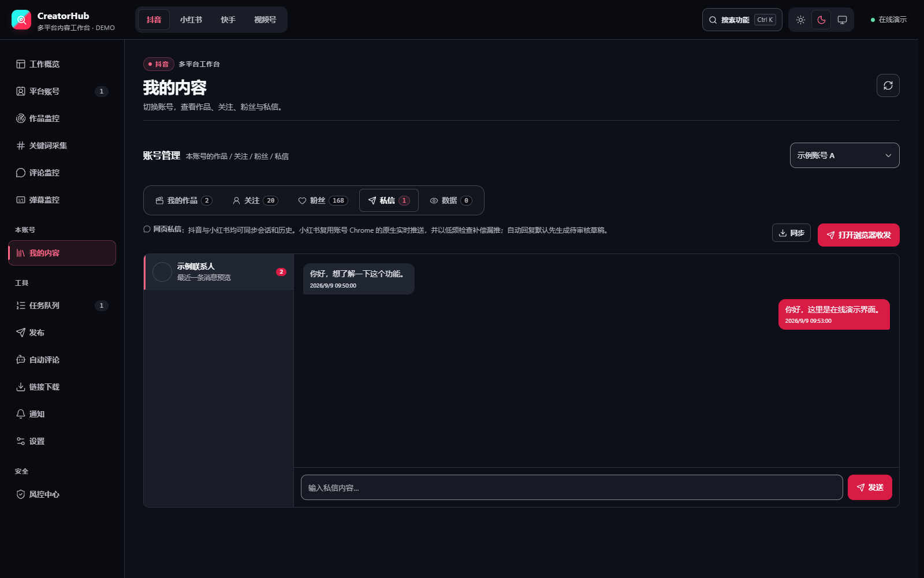This screenshot has height=578, width=924.
Task: Open the 数据 tab
Action: pyautogui.click(x=451, y=200)
